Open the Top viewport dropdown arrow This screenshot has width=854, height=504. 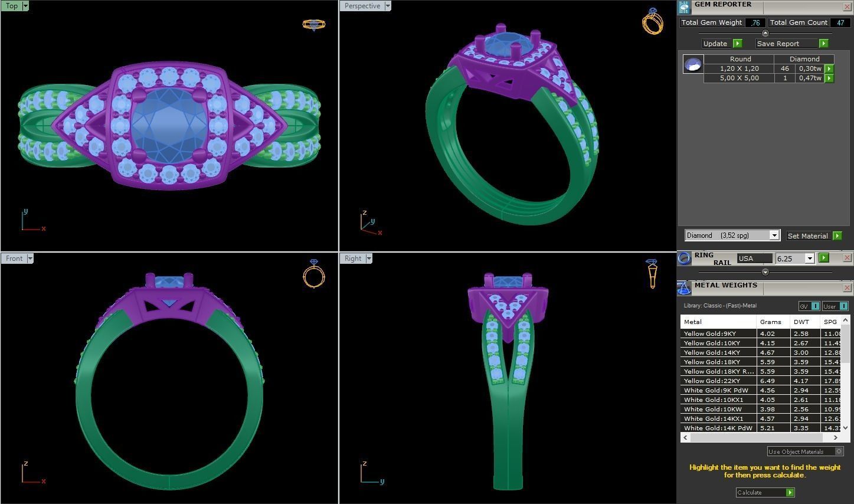coord(25,6)
